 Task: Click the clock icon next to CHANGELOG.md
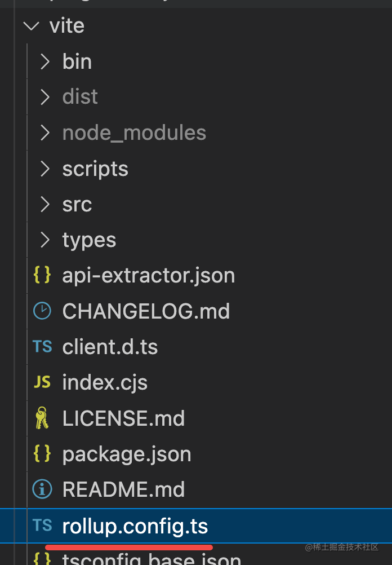(x=42, y=311)
